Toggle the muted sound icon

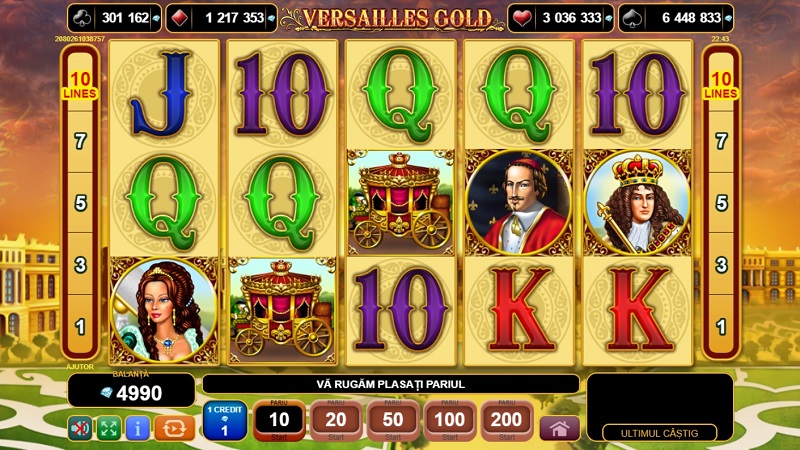80,428
